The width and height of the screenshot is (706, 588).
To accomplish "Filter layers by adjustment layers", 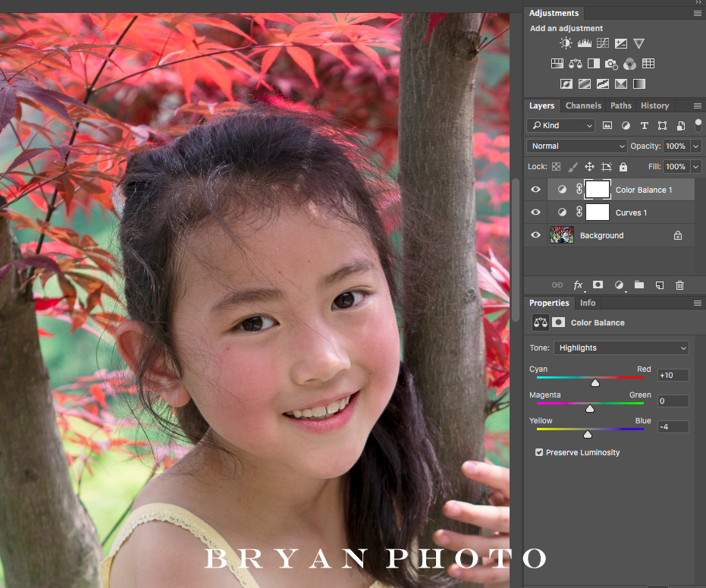I will coord(626,126).
